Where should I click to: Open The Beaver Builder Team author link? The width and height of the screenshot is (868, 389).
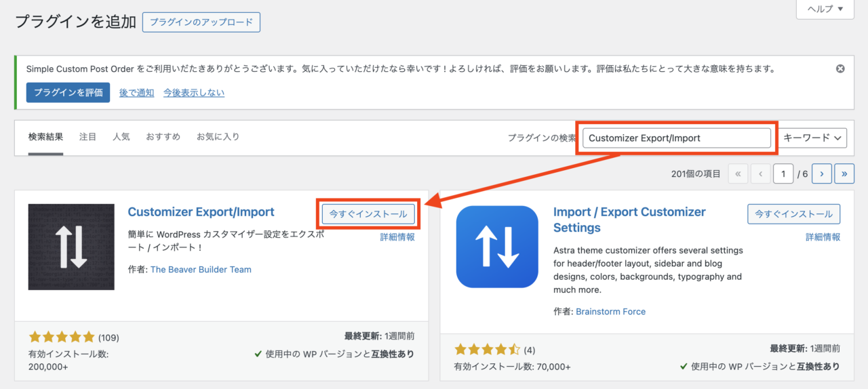pyautogui.click(x=201, y=270)
